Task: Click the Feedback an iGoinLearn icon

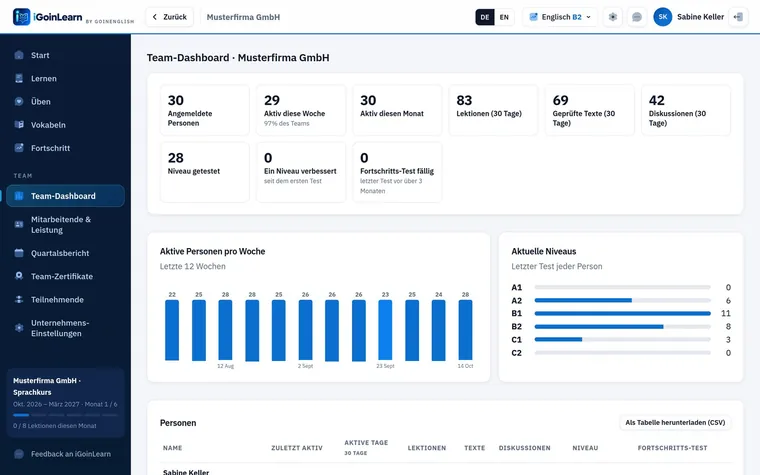Action: pyautogui.click(x=19, y=454)
